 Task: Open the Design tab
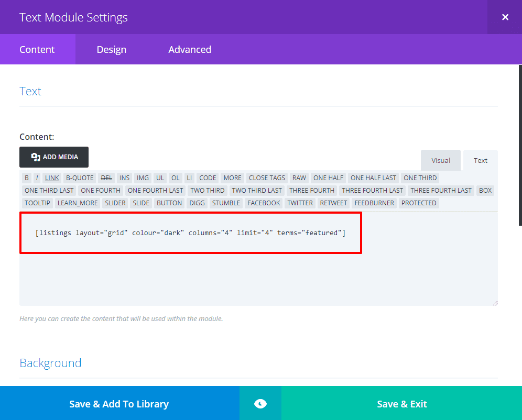(x=111, y=49)
